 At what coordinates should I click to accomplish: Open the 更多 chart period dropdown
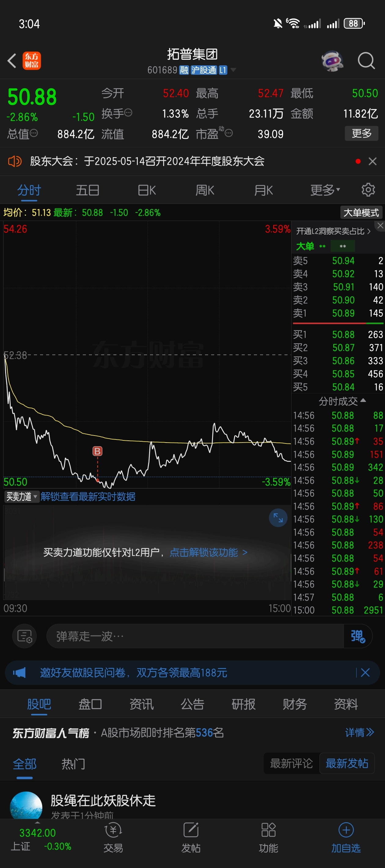[x=325, y=190]
